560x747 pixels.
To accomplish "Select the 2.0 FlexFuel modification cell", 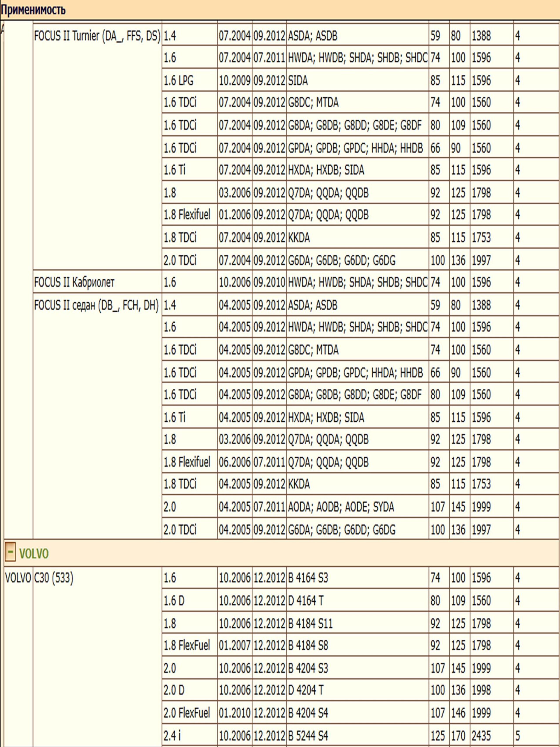I will point(187,713).
